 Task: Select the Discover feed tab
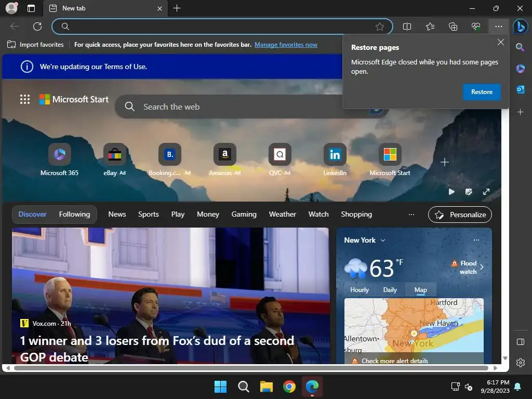coord(32,214)
